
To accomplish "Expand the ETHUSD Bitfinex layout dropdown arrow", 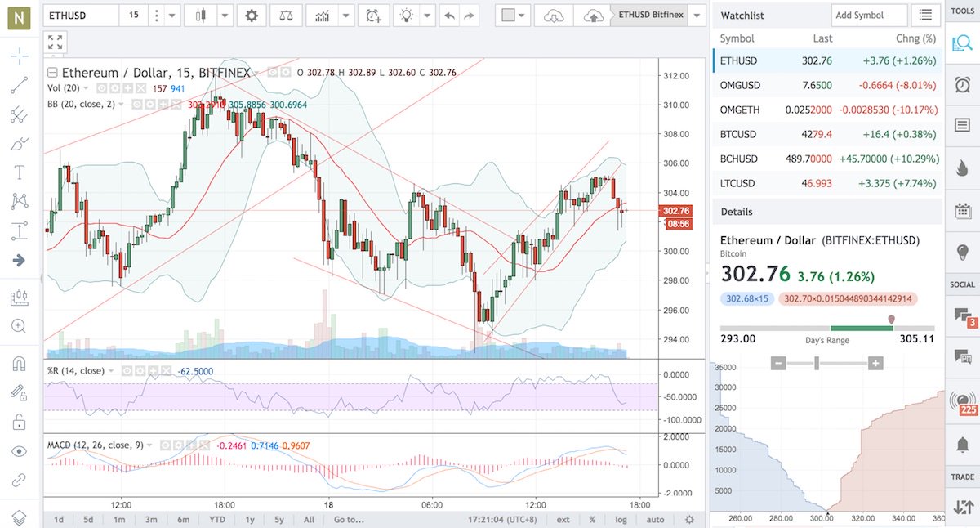I will pyautogui.click(x=697, y=16).
